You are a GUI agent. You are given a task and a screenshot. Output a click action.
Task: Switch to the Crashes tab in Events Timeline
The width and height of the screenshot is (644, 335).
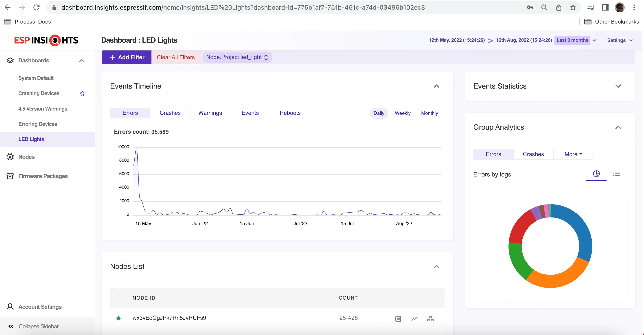[170, 113]
